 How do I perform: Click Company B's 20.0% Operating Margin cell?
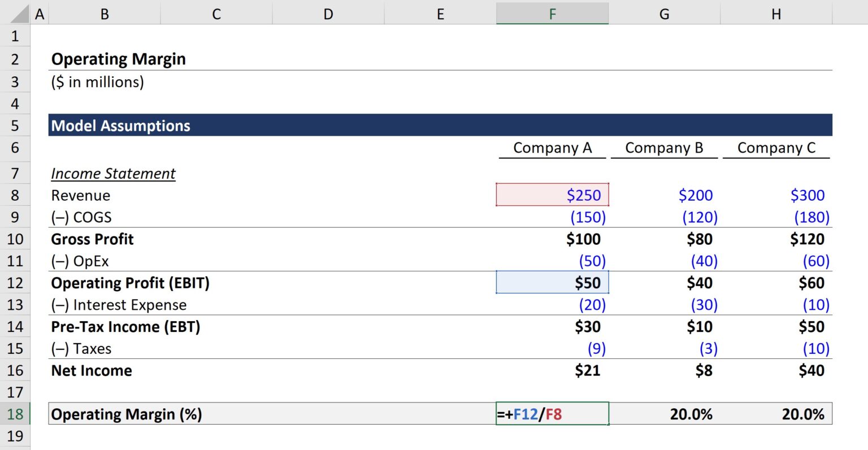click(x=664, y=414)
